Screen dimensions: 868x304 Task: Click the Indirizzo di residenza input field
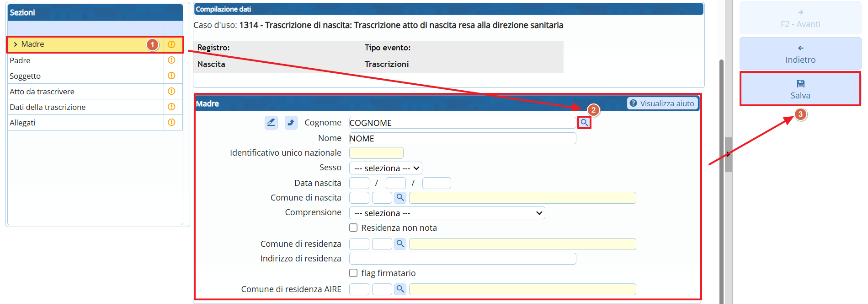coord(462,259)
